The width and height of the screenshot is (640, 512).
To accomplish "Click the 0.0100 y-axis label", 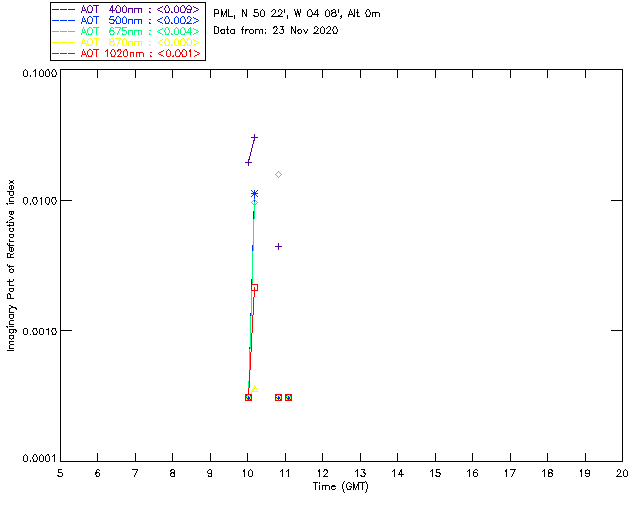I will click(40, 201).
